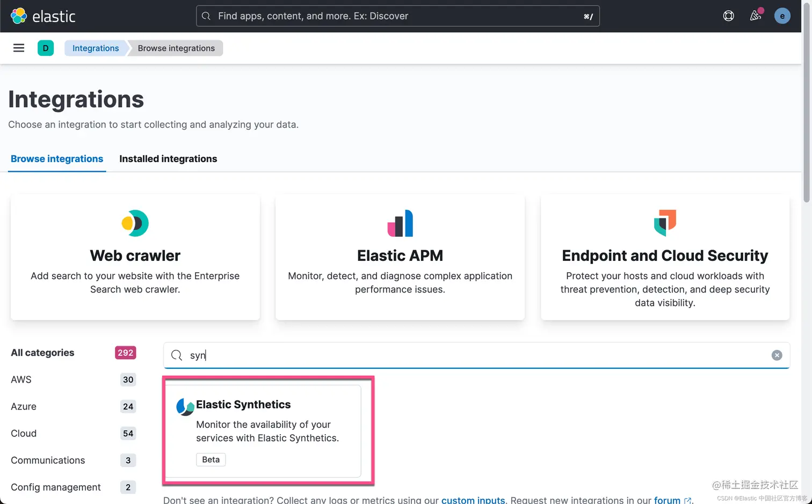812x504 pixels.
Task: Click the Endpoint Security shield icon
Action: coord(665,223)
